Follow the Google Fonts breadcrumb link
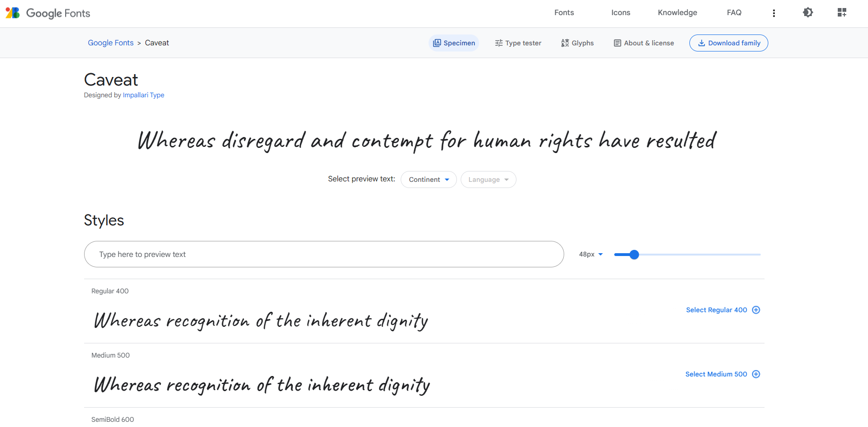 coord(111,43)
